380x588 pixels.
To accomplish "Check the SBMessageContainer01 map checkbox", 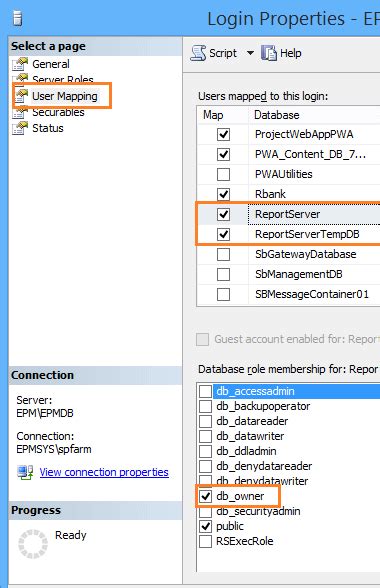I will pyautogui.click(x=224, y=294).
